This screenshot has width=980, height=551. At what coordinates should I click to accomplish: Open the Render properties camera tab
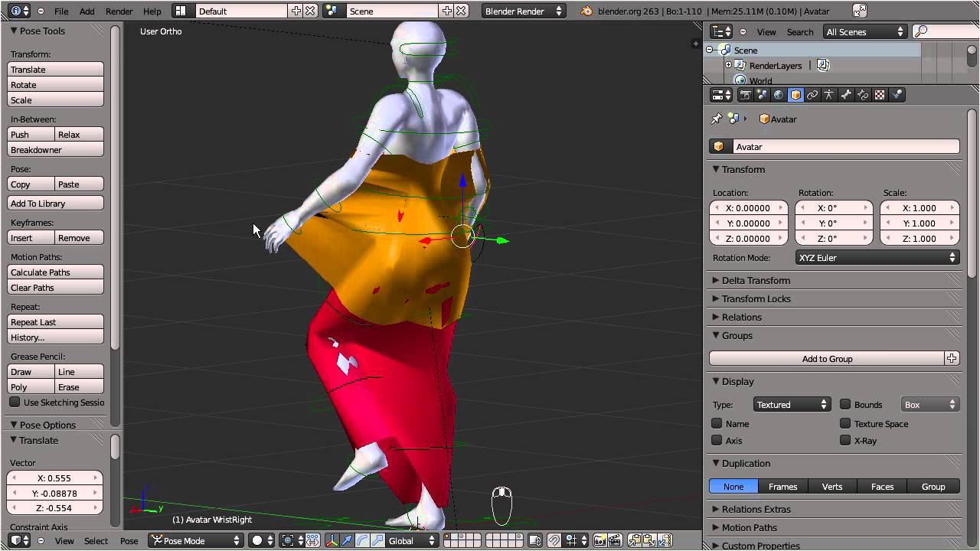click(745, 95)
